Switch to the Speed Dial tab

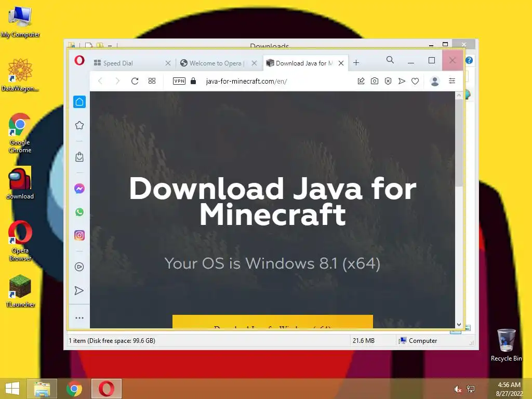pos(132,63)
